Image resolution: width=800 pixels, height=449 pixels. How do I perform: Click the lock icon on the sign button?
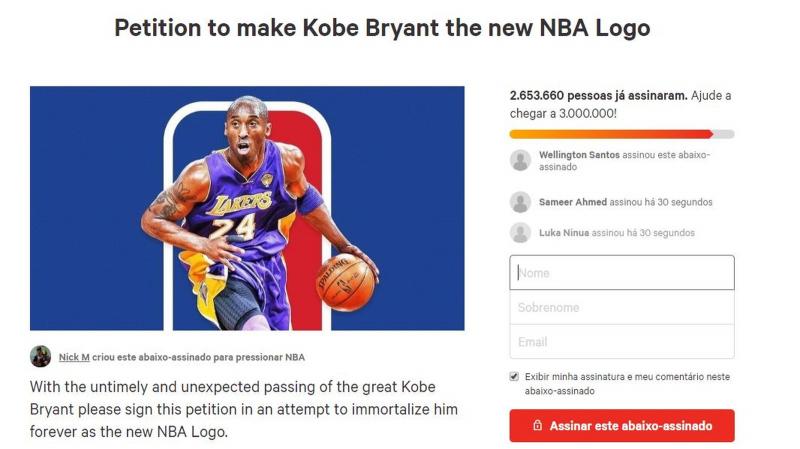click(537, 425)
